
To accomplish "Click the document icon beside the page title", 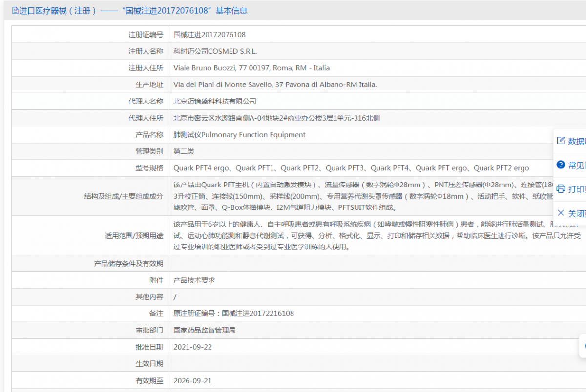I will pos(15,10).
